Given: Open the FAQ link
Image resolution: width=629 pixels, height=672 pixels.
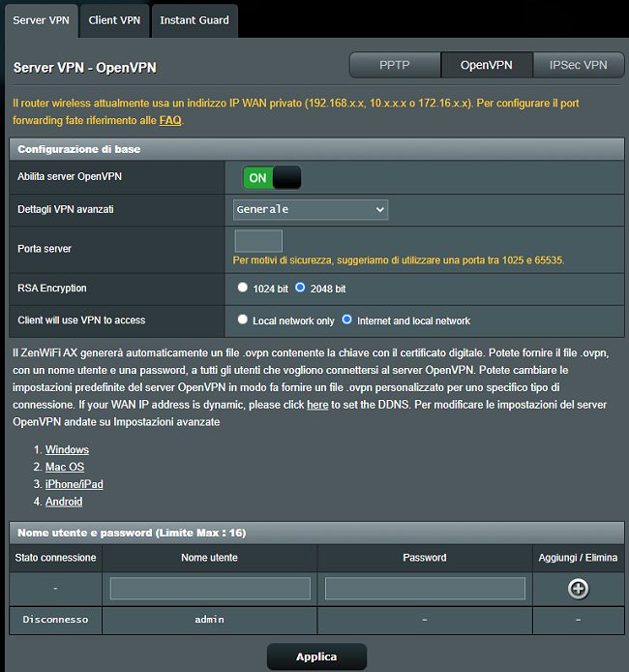Looking at the screenshot, I should click(170, 121).
